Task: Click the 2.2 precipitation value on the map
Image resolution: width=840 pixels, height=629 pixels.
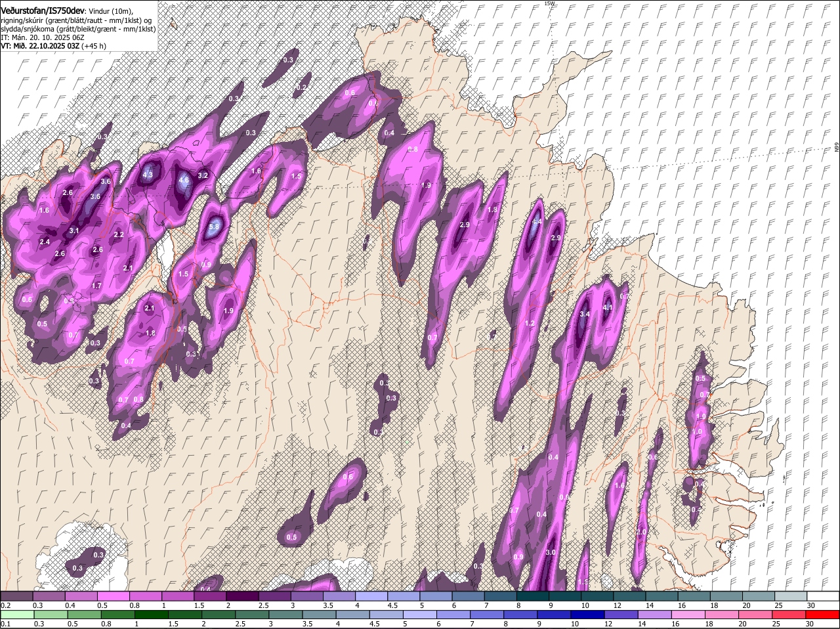Action: click(x=119, y=234)
